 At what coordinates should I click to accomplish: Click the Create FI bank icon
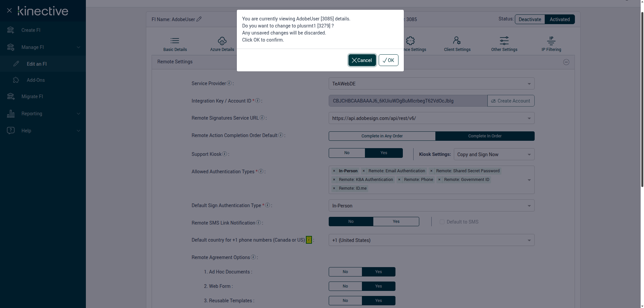click(11, 30)
